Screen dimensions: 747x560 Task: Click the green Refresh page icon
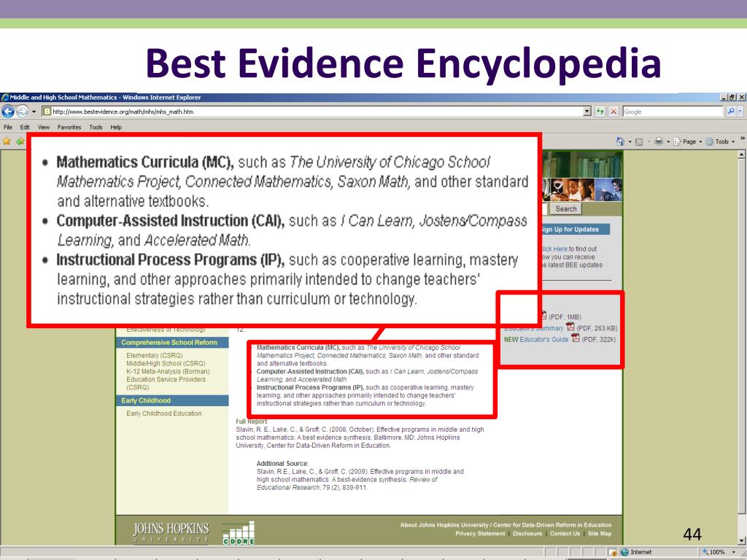600,112
